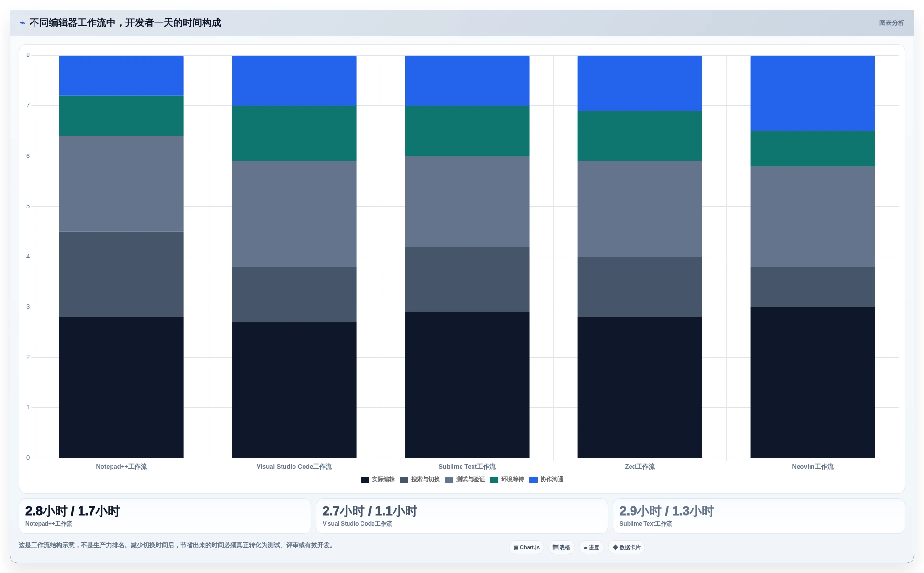Image resolution: width=924 pixels, height=573 pixels.
Task: Open the Notepad++工作流 stat card
Action: tap(165, 516)
